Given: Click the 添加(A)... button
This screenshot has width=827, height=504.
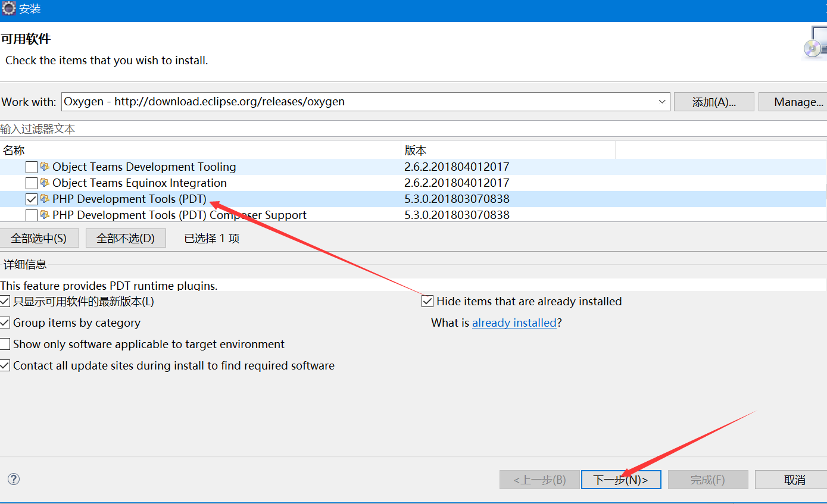Looking at the screenshot, I should [714, 102].
